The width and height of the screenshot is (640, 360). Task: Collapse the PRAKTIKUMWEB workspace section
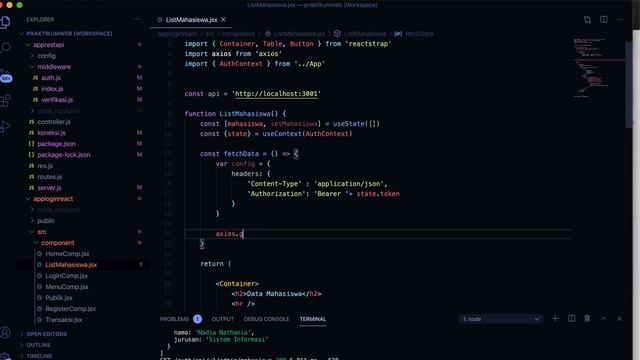click(x=69, y=34)
